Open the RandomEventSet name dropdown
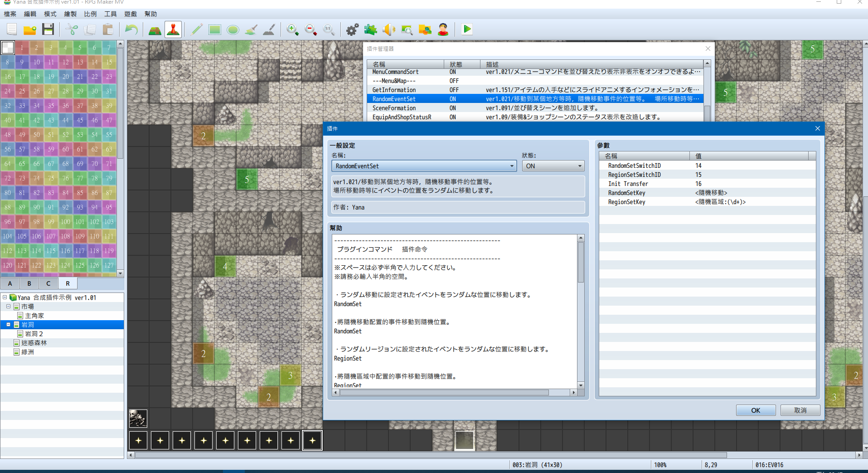Image resolution: width=868 pixels, height=473 pixels. pos(424,166)
